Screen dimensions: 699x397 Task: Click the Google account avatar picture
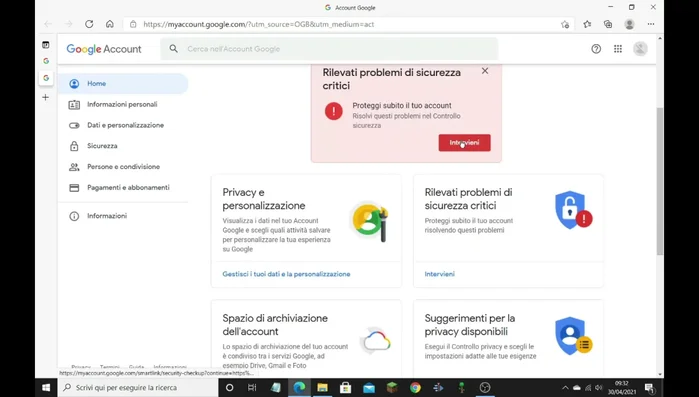click(640, 49)
